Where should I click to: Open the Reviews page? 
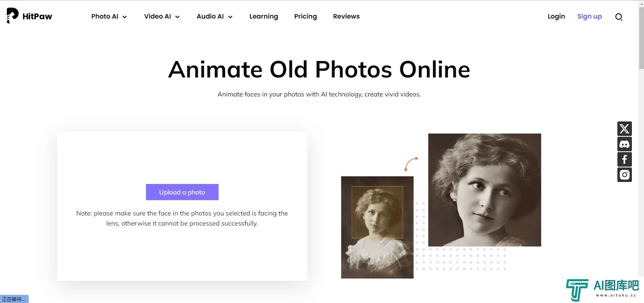[x=346, y=17]
